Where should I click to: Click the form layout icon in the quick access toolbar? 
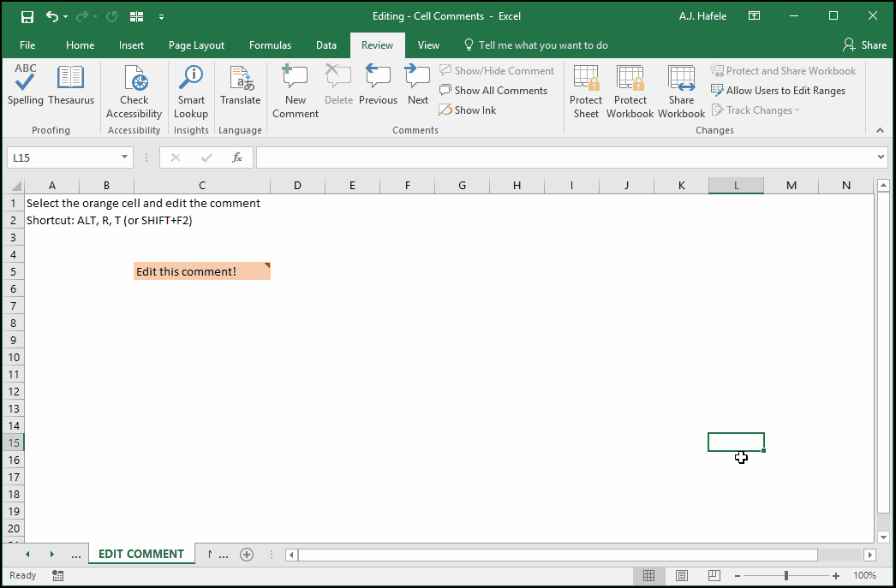click(136, 16)
